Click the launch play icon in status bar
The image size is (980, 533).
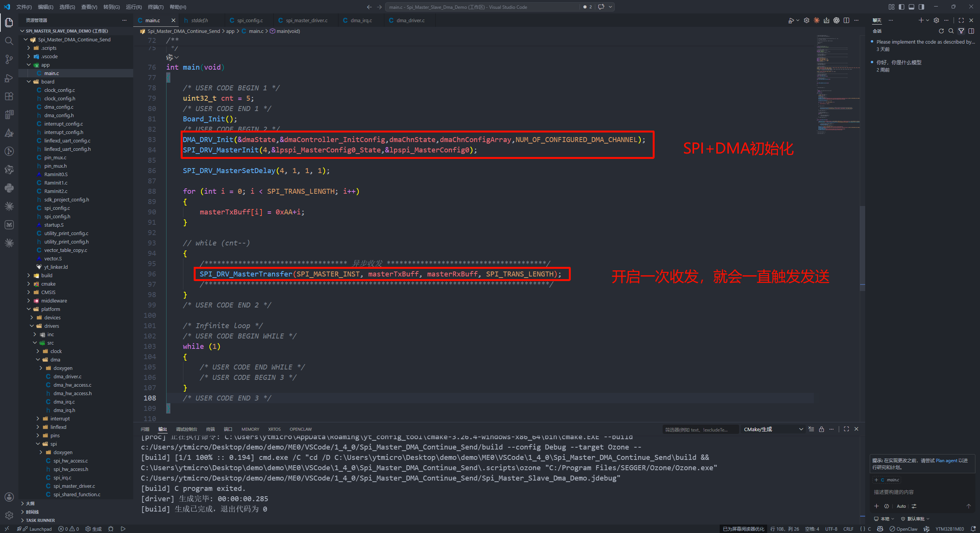[123, 529]
